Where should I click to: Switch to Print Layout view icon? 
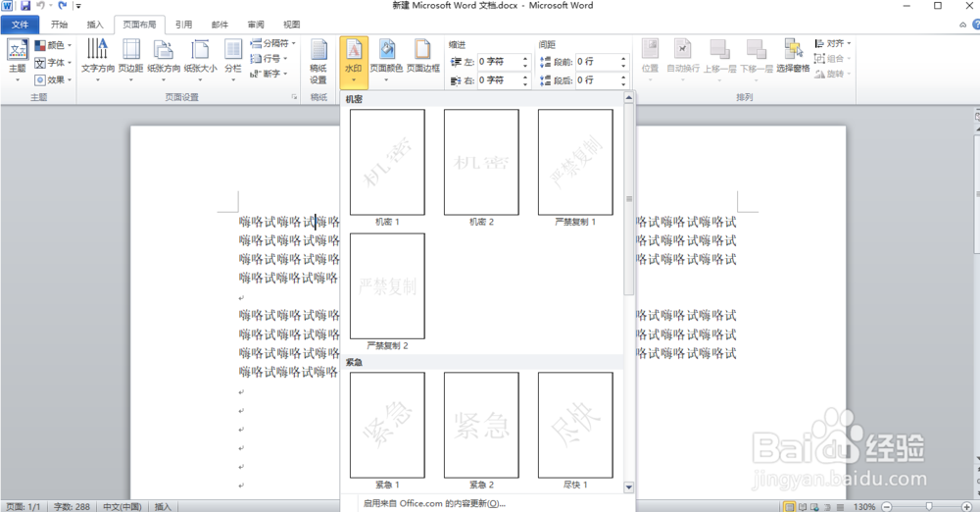tap(789, 506)
